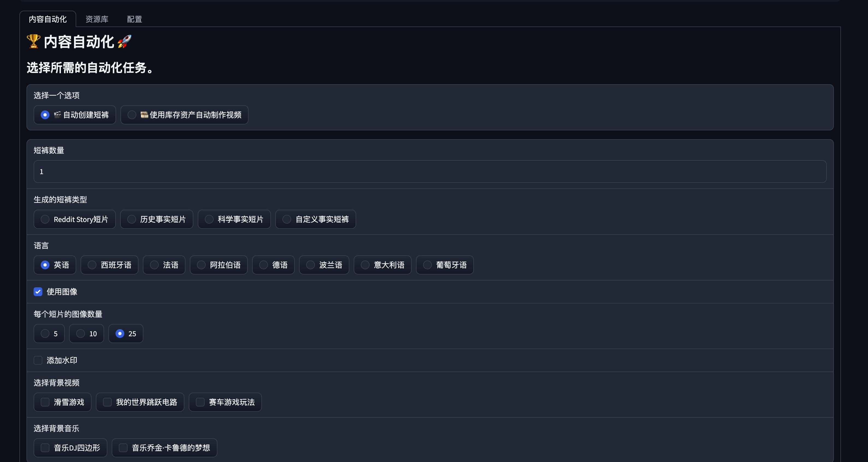Set language to 西班牙语
This screenshot has height=462, width=868.
92,265
